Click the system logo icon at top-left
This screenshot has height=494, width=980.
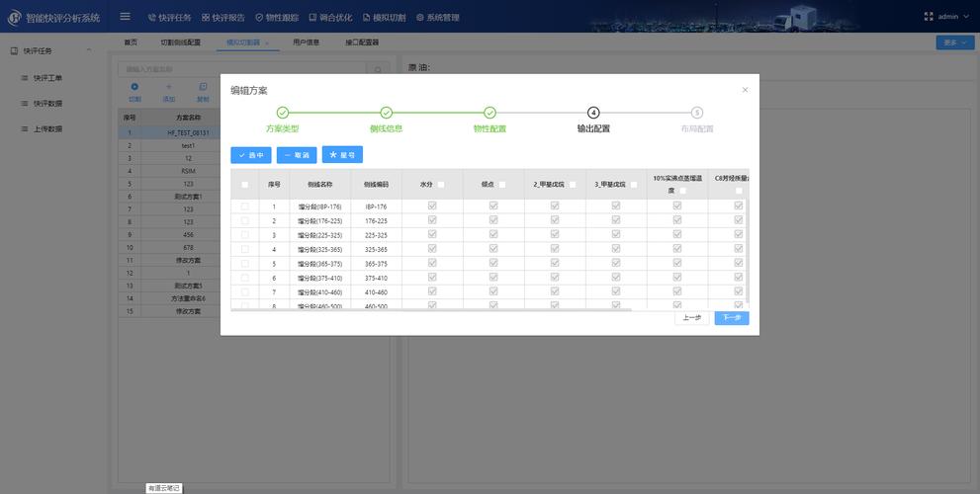point(14,18)
